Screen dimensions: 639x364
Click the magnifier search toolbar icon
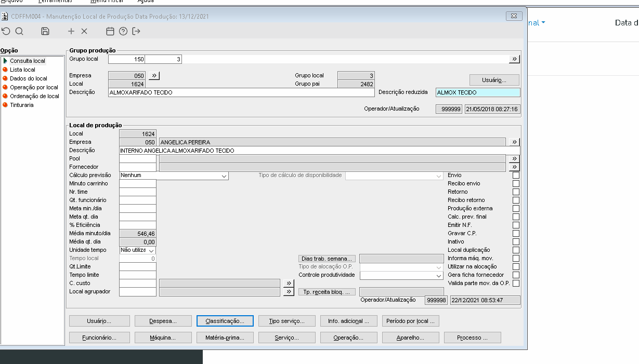pos(19,31)
